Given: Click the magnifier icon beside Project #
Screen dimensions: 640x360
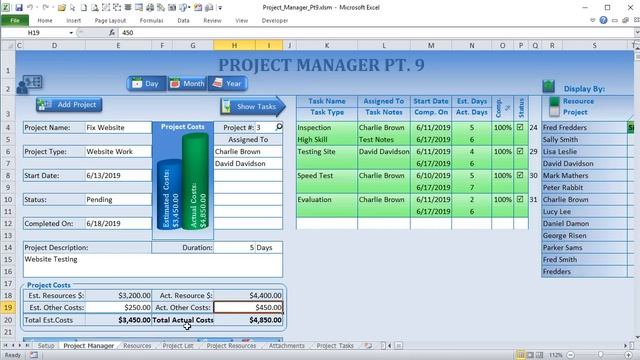Looking at the screenshot, I should [x=279, y=127].
